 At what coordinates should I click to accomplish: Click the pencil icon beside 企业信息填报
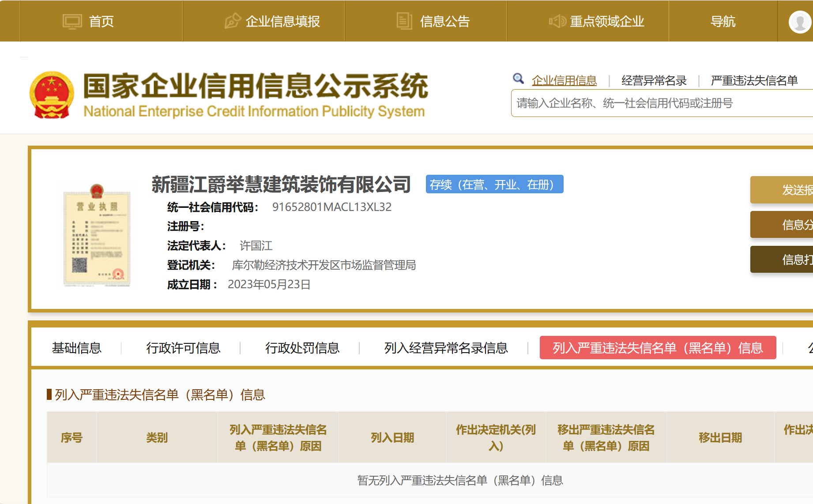pos(233,21)
